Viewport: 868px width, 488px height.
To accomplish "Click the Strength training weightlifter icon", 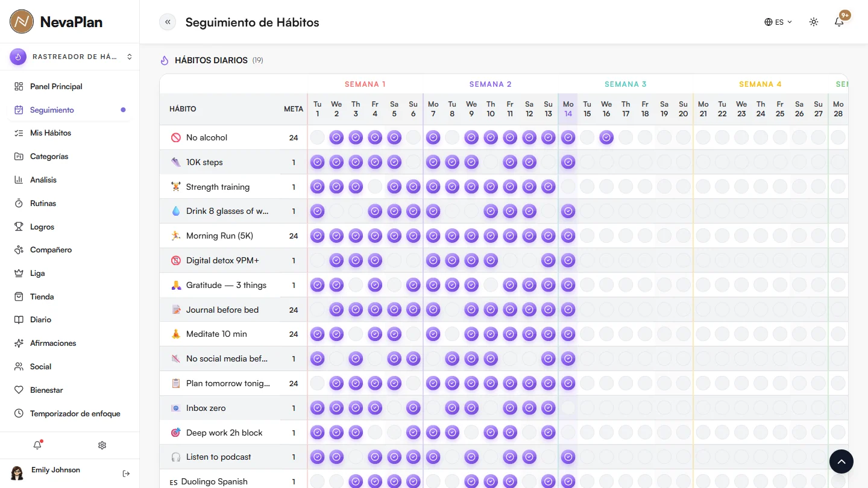I will pos(176,187).
